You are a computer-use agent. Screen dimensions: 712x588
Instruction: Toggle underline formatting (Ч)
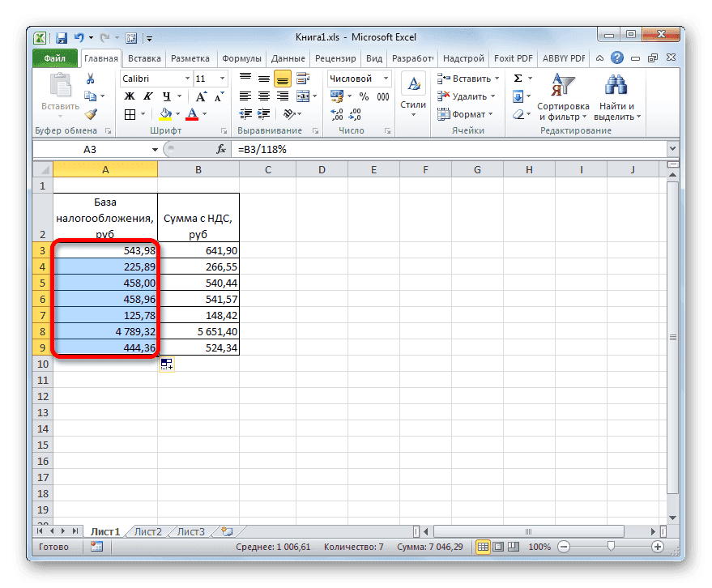click(x=164, y=97)
